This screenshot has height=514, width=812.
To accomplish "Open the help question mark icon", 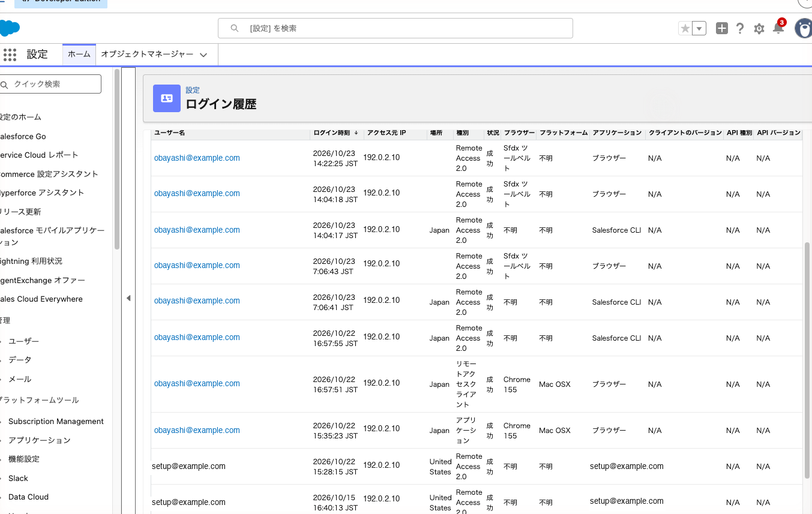I will coord(740,28).
